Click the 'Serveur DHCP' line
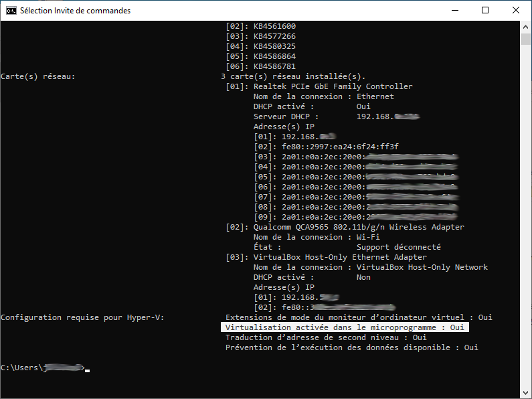This screenshot has height=399, width=532. coord(337,116)
